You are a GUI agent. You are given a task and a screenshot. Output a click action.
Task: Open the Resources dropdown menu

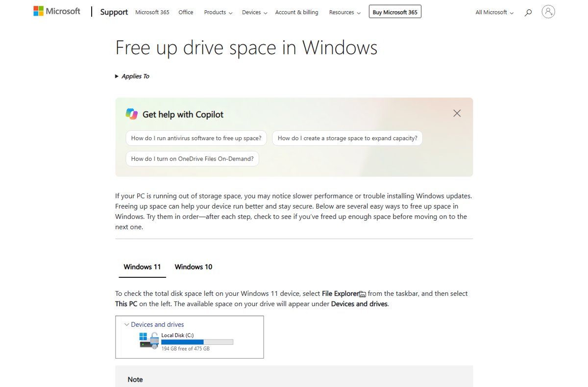[x=344, y=12]
